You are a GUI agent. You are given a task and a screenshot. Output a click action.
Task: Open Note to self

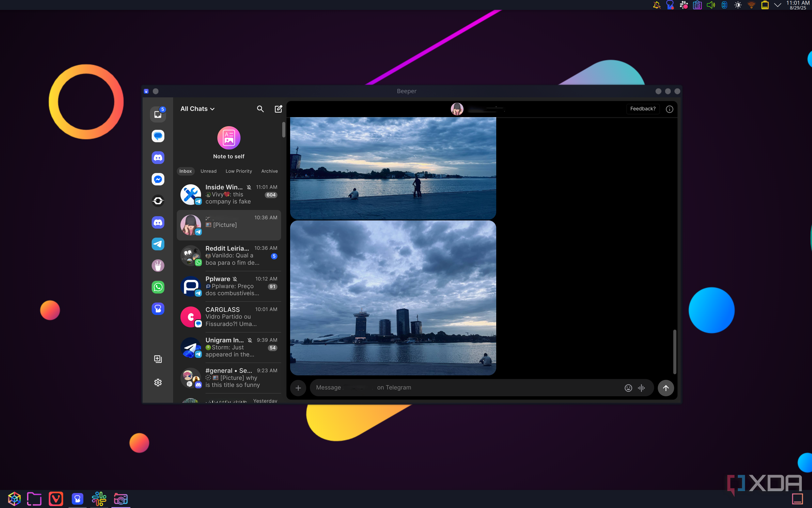[229, 143]
